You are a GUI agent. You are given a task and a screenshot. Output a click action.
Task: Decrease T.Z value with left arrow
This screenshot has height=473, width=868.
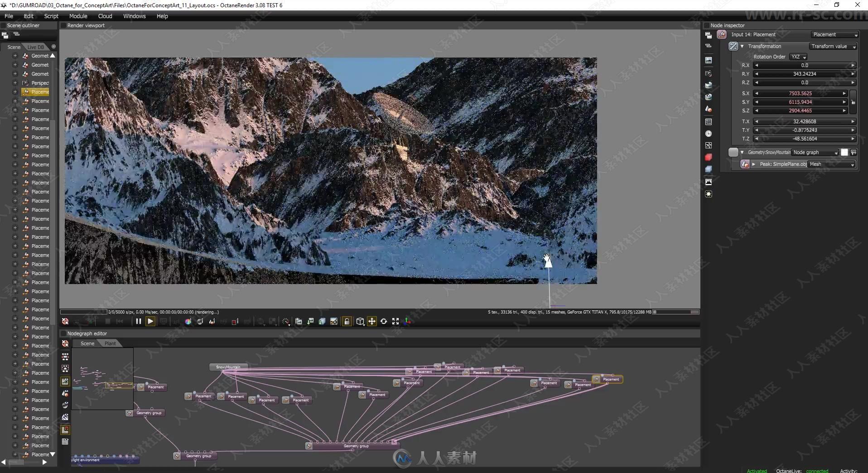point(757,139)
